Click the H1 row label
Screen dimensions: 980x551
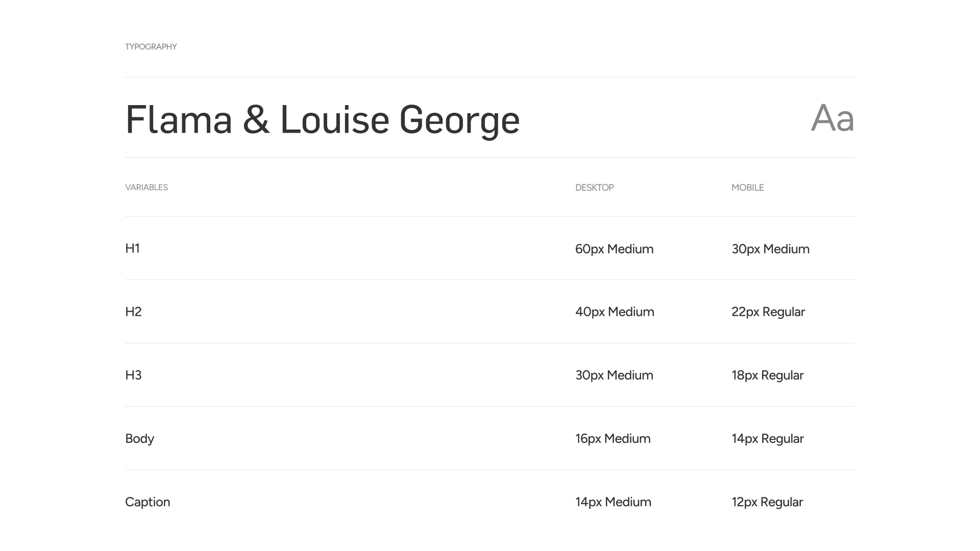132,248
